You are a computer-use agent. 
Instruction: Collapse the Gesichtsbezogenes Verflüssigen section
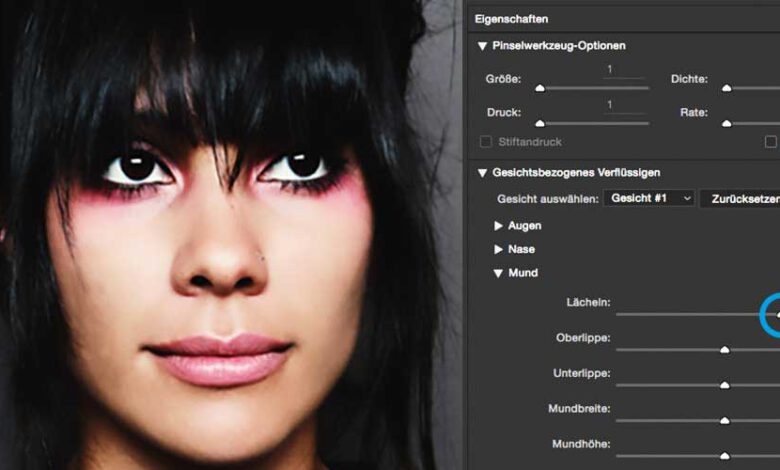(482, 173)
